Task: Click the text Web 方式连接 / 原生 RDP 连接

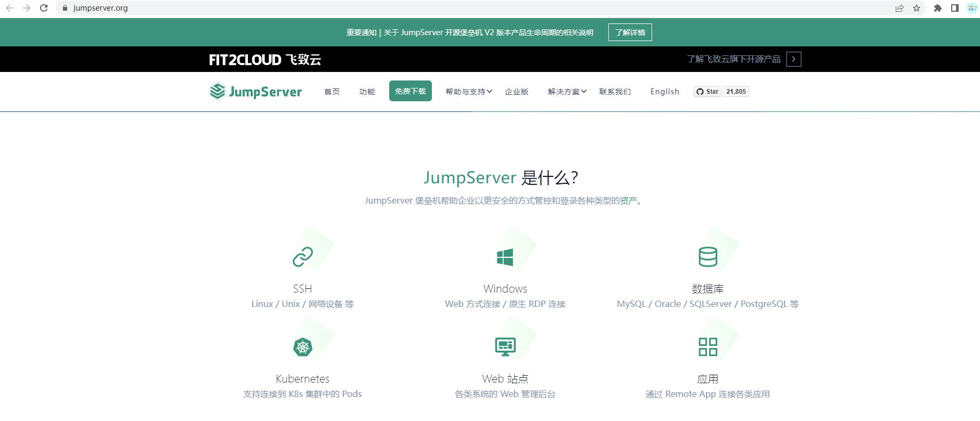Action: click(x=505, y=304)
